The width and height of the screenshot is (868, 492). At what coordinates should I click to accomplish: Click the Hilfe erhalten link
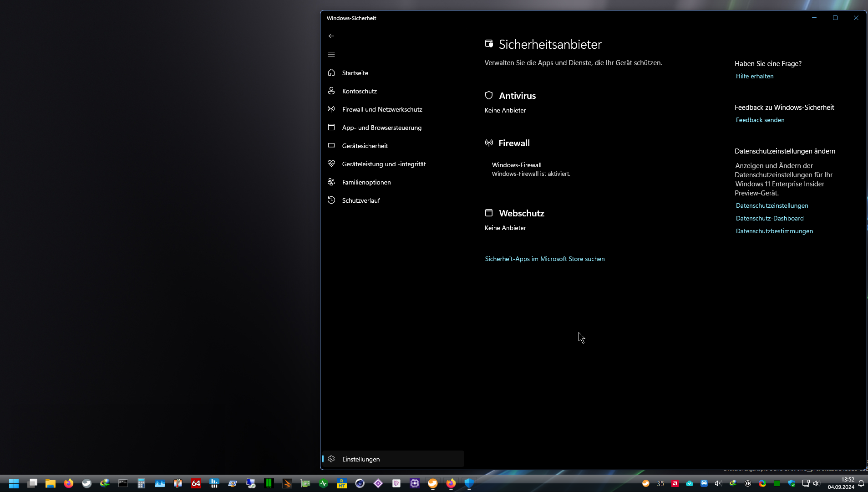coord(755,76)
